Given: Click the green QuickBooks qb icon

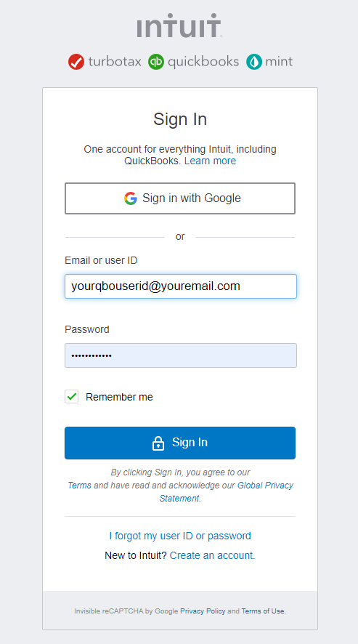Looking at the screenshot, I should coord(156,62).
